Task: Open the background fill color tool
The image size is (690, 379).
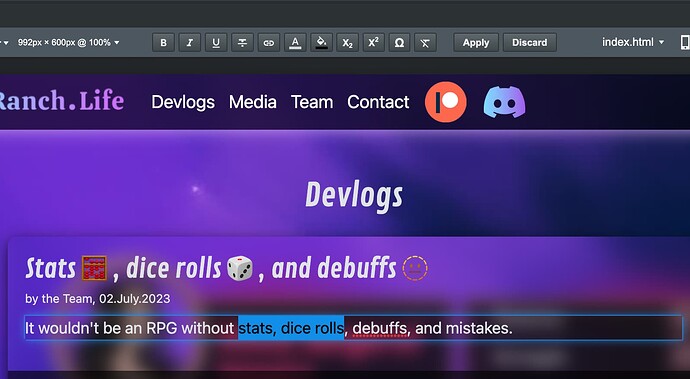Action: tap(321, 43)
